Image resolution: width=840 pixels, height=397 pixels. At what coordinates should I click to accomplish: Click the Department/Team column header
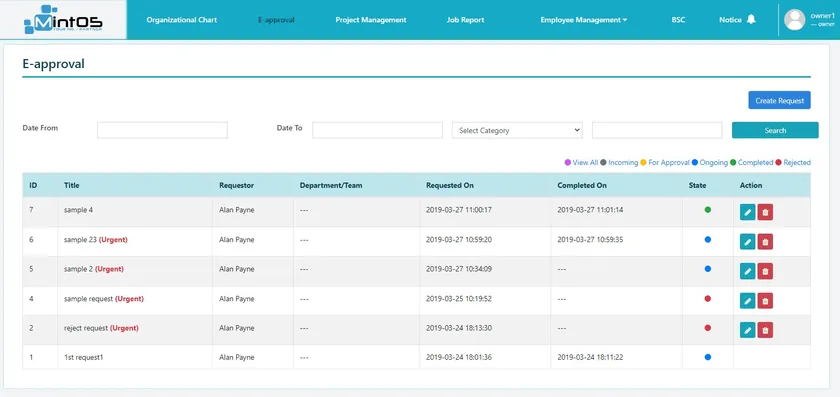click(x=331, y=185)
